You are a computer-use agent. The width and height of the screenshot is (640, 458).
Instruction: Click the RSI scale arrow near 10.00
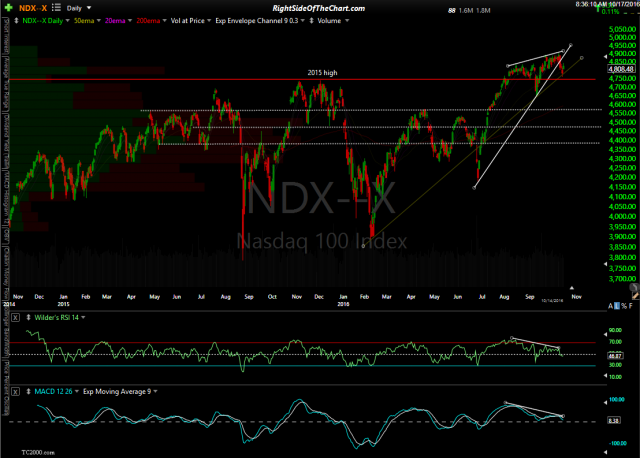point(605,376)
